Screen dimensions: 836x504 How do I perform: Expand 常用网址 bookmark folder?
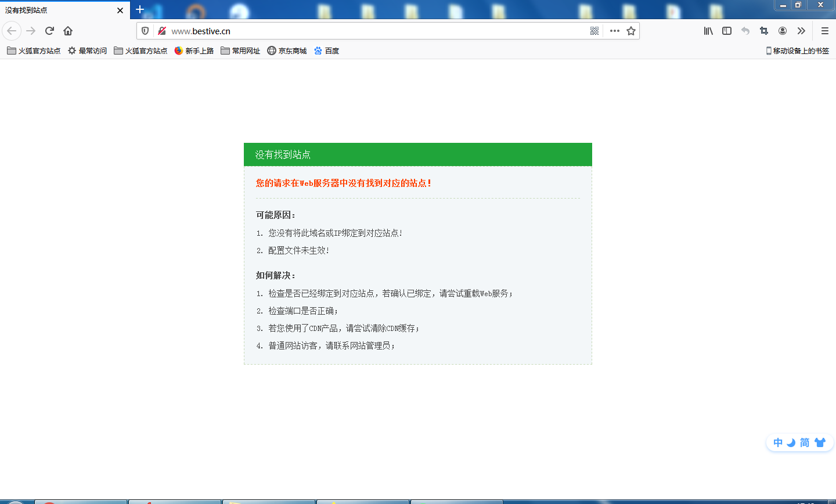[240, 51]
